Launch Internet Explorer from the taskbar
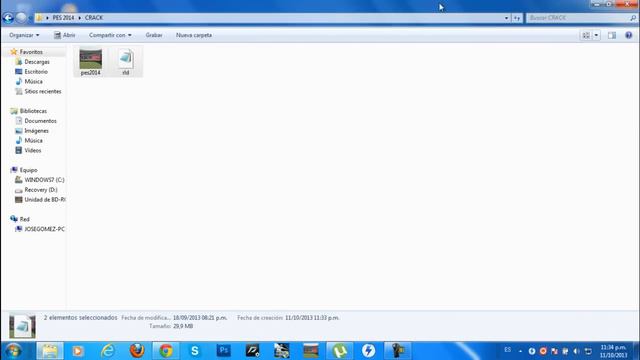This screenshot has width=640, height=360. 108,351
